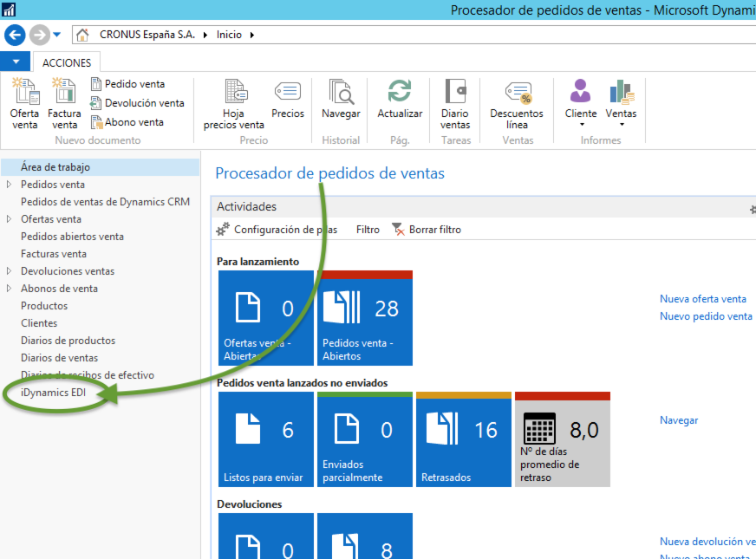Image resolution: width=756 pixels, height=559 pixels.
Task: Open Clientes in navigation pane
Action: tap(39, 323)
